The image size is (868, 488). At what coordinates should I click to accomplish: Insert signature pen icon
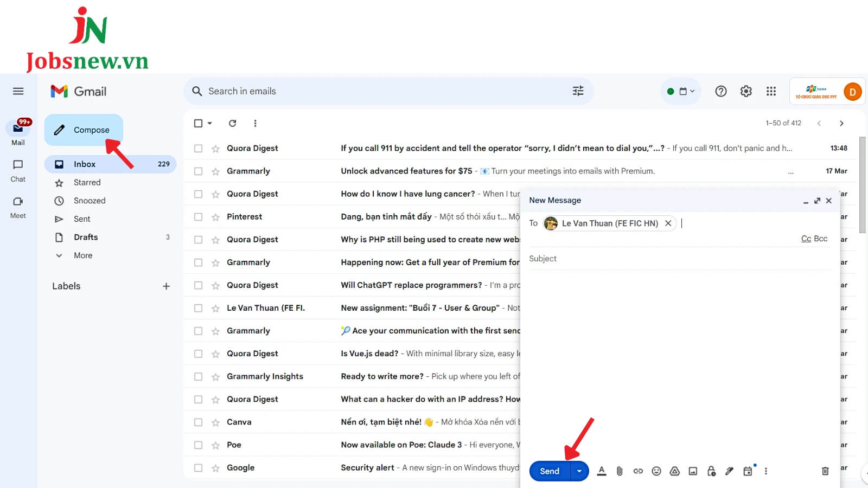tap(730, 471)
